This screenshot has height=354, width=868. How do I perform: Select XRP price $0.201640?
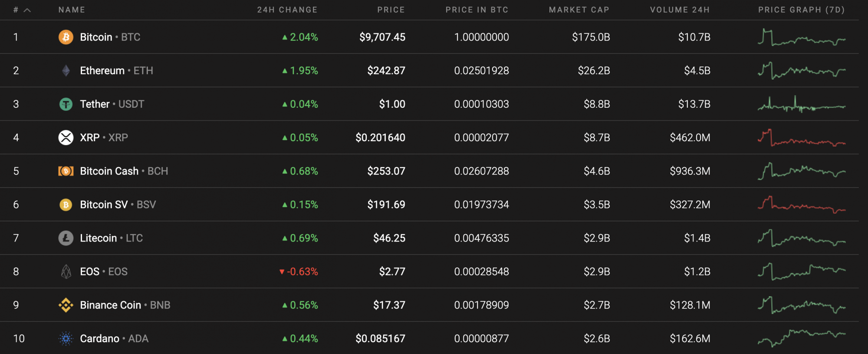click(x=380, y=137)
